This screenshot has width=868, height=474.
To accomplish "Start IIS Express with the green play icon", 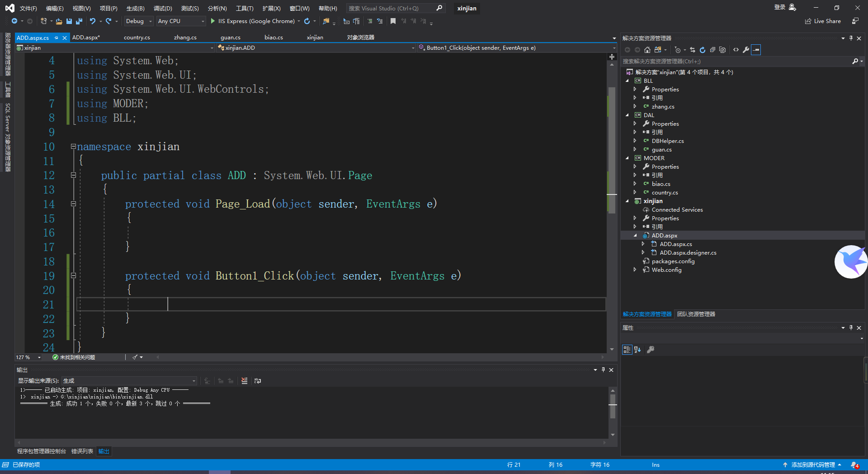I will 212,21.
